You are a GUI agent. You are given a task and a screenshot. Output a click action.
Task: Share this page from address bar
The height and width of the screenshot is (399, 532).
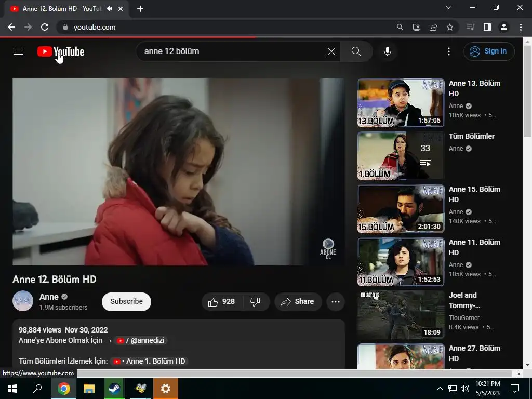pos(433,27)
